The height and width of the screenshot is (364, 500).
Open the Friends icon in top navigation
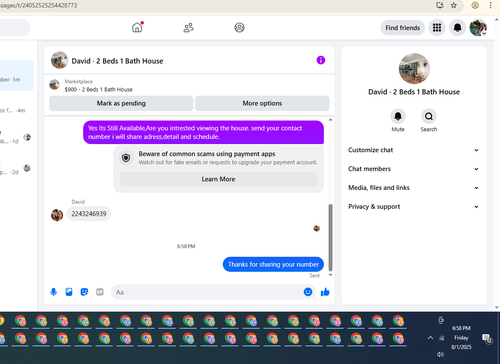(188, 27)
